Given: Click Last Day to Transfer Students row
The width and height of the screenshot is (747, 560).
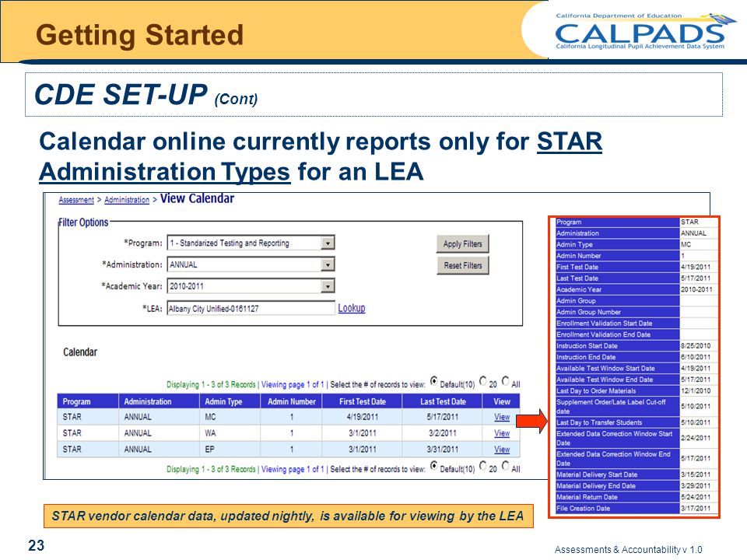Looking at the screenshot, I should coord(637,422).
